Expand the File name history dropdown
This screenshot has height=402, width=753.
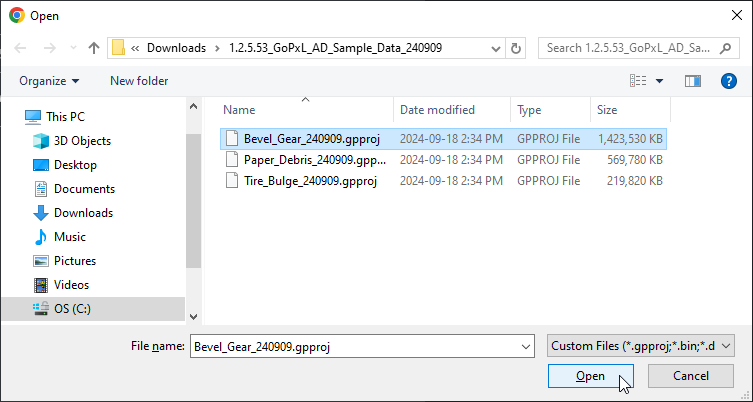[527, 345]
